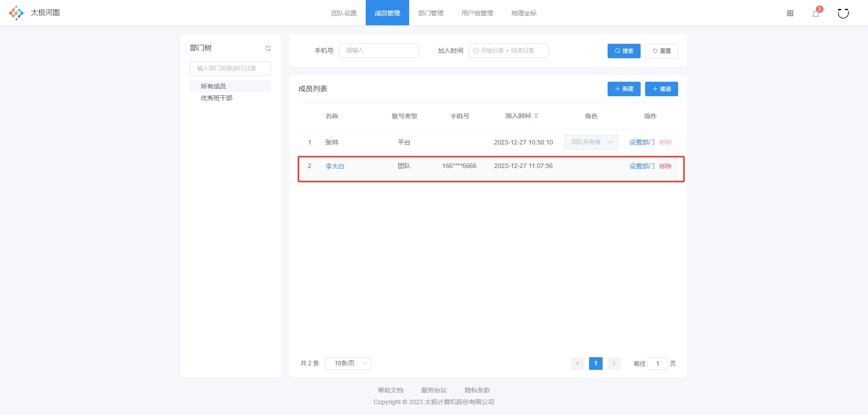Click 移除 for 李太白
The image size is (868, 415).
[x=665, y=166]
